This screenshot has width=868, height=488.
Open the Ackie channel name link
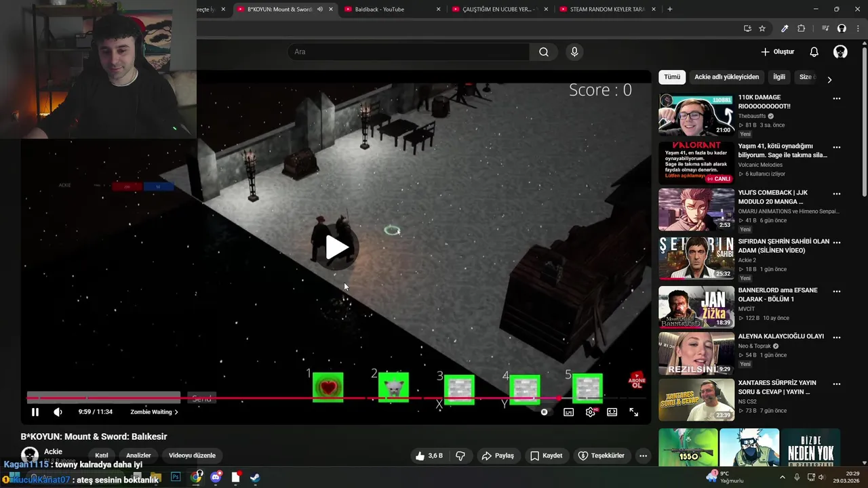coord(53,451)
